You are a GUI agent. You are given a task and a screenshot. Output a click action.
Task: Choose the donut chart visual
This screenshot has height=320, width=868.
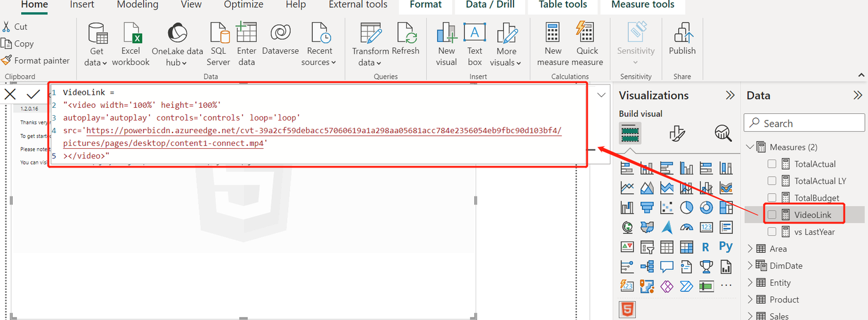click(x=706, y=208)
